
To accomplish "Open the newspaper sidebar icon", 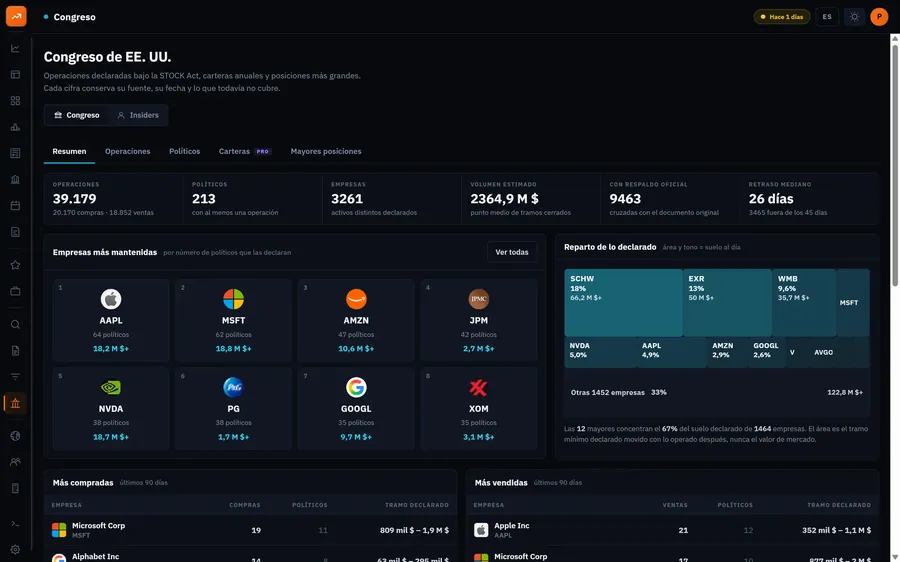I will tap(15, 153).
